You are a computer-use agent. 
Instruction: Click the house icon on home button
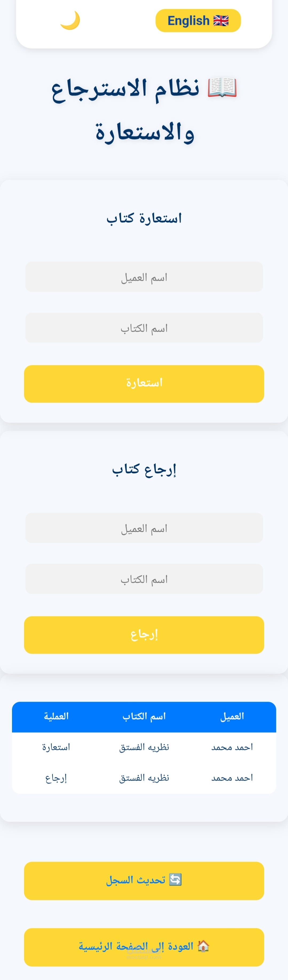(203, 946)
